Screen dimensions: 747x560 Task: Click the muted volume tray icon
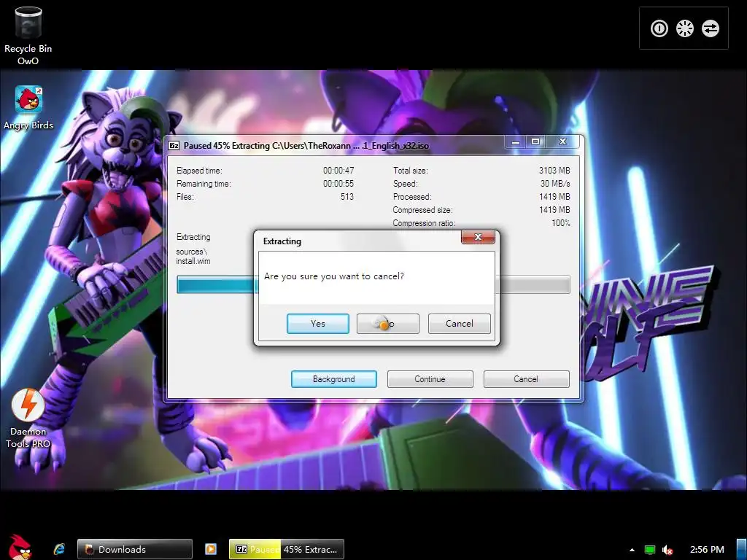(667, 550)
